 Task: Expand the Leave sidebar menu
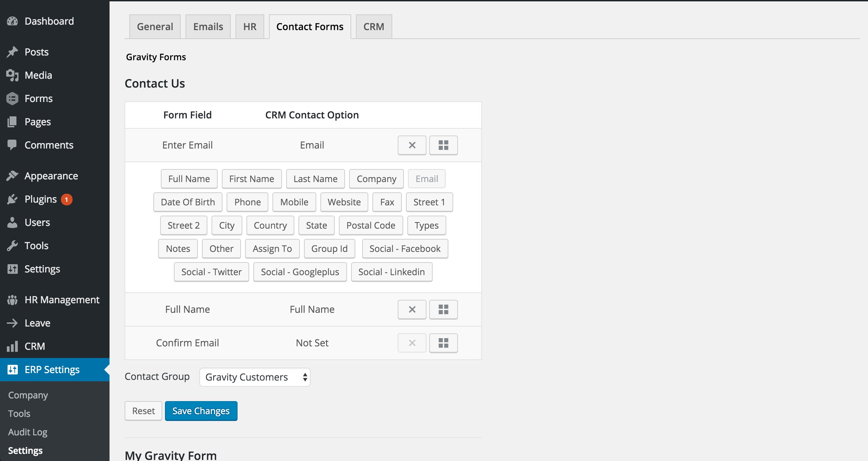37,323
